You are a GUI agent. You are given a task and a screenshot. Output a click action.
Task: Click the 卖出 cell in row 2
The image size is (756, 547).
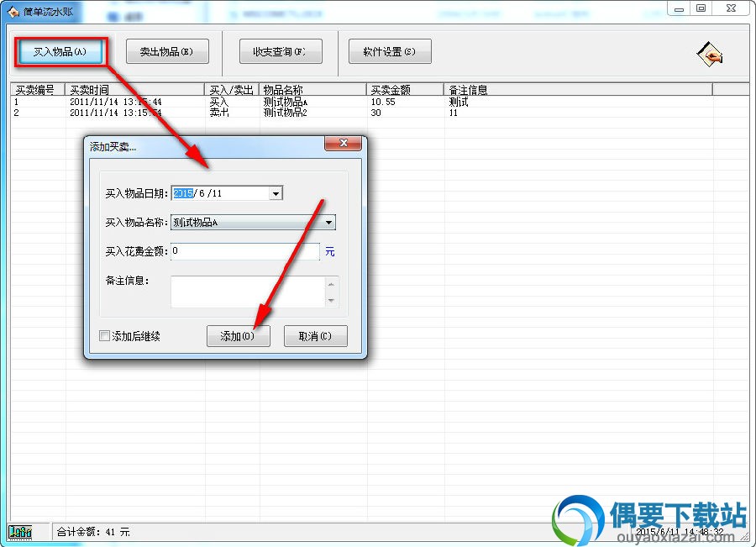[x=219, y=113]
